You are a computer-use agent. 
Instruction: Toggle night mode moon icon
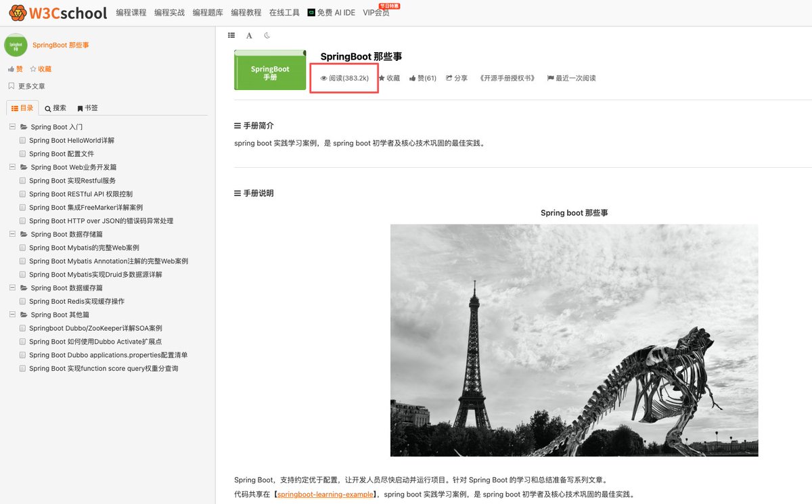pyautogui.click(x=267, y=35)
